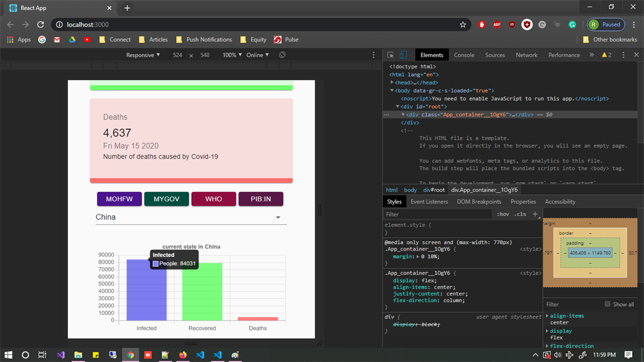
Task: Toggle the :hov element state panel
Action: point(502,214)
